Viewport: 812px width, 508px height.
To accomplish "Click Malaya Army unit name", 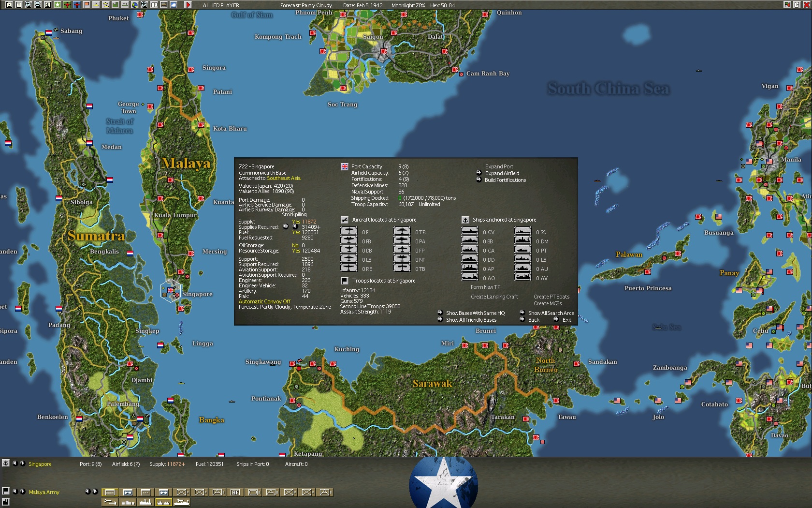I will [44, 492].
